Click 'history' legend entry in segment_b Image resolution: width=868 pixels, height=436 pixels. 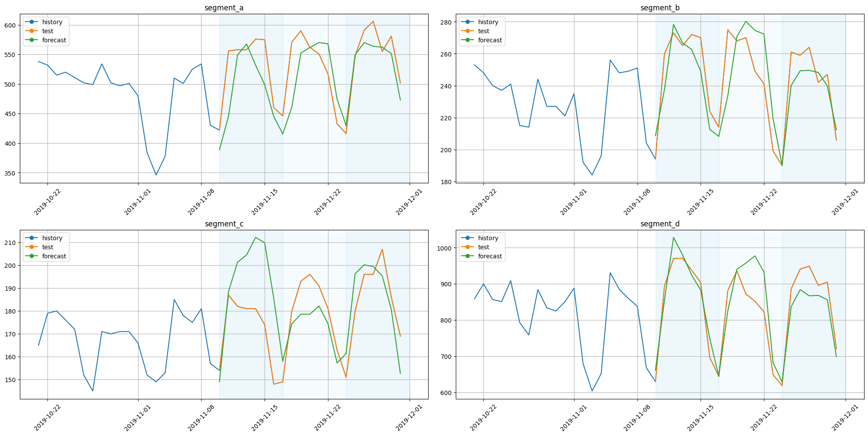click(481, 22)
